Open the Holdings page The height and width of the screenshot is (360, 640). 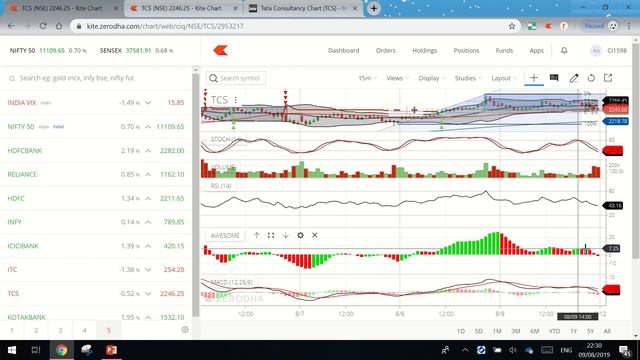424,50
